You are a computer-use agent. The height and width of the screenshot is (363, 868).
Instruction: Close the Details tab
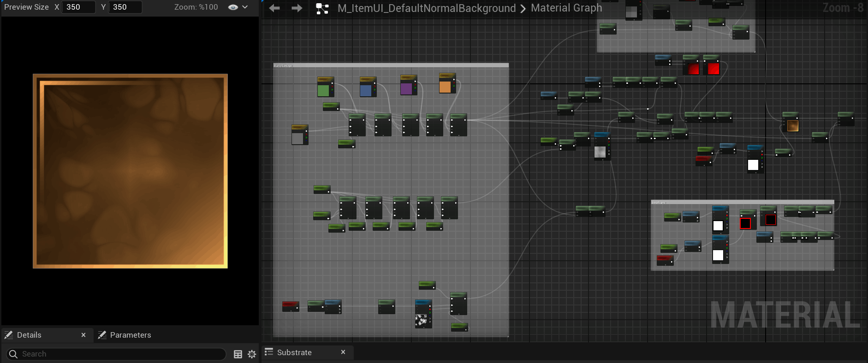point(83,335)
